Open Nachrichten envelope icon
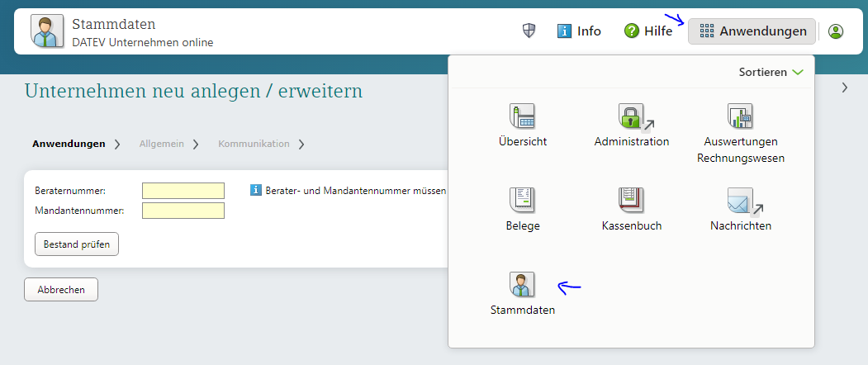This screenshot has width=868, height=365. tap(740, 201)
